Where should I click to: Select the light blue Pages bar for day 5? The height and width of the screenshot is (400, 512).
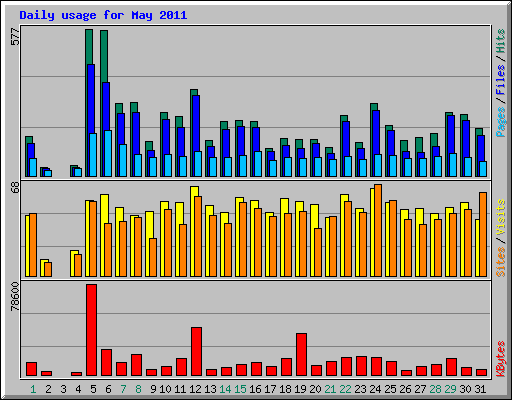pyautogui.click(x=93, y=155)
